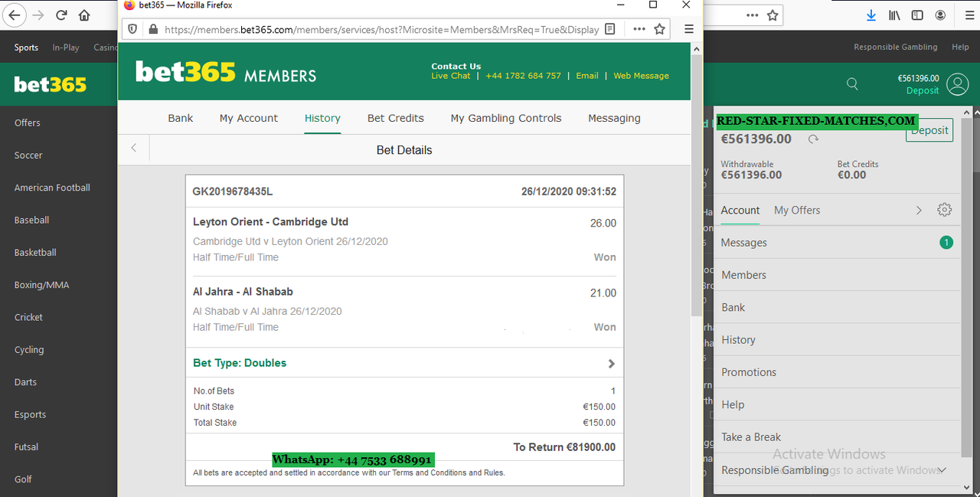Show more account tabs with right chevron
This screenshot has width=980, height=497.
(x=919, y=210)
